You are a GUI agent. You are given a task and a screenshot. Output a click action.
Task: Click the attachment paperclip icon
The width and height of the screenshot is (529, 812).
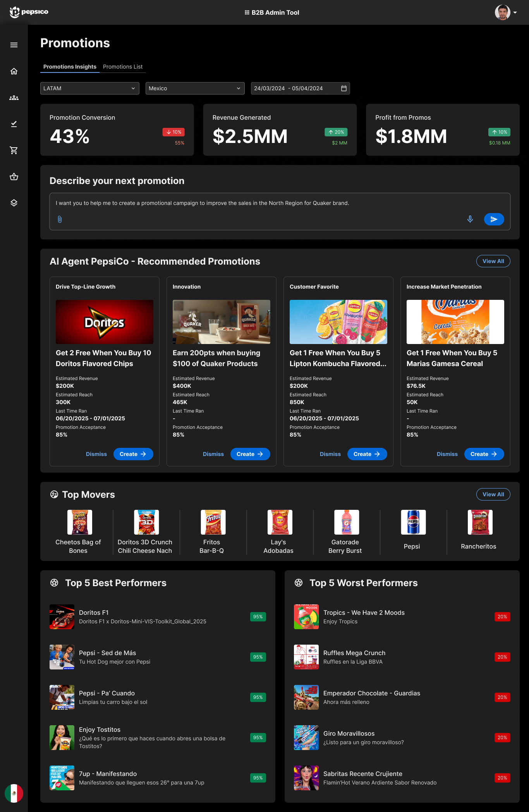click(x=60, y=219)
